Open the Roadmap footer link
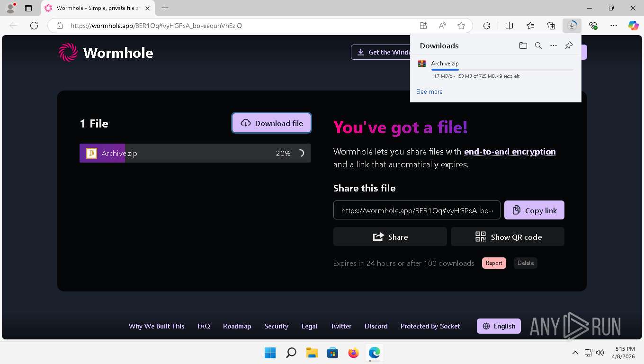 pos(237,326)
